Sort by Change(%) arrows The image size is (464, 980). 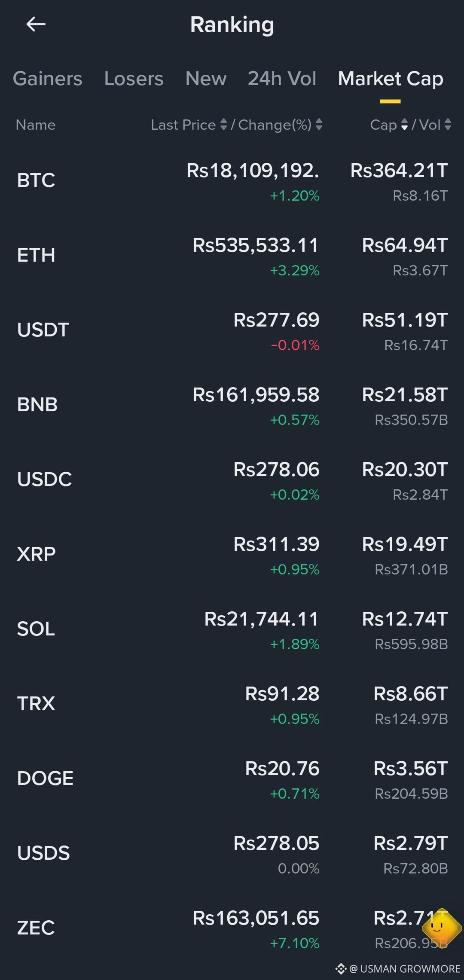319,125
